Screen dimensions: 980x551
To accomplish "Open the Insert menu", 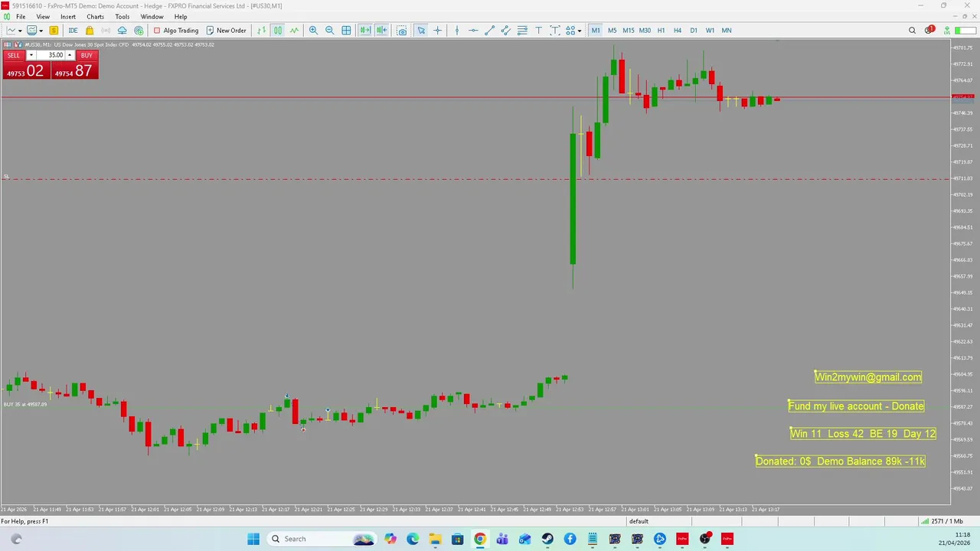I will click(68, 17).
